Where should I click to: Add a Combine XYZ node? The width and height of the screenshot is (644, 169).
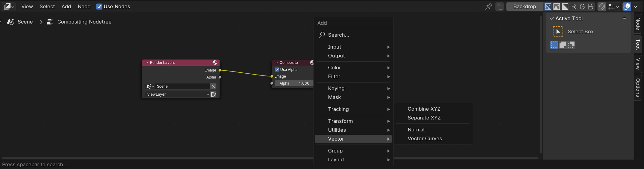click(433, 109)
